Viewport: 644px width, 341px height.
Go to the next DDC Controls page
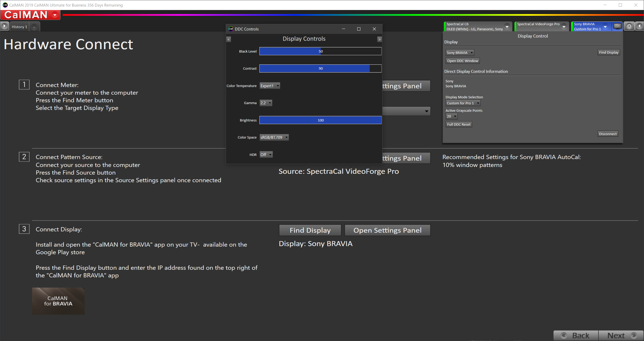pos(379,39)
